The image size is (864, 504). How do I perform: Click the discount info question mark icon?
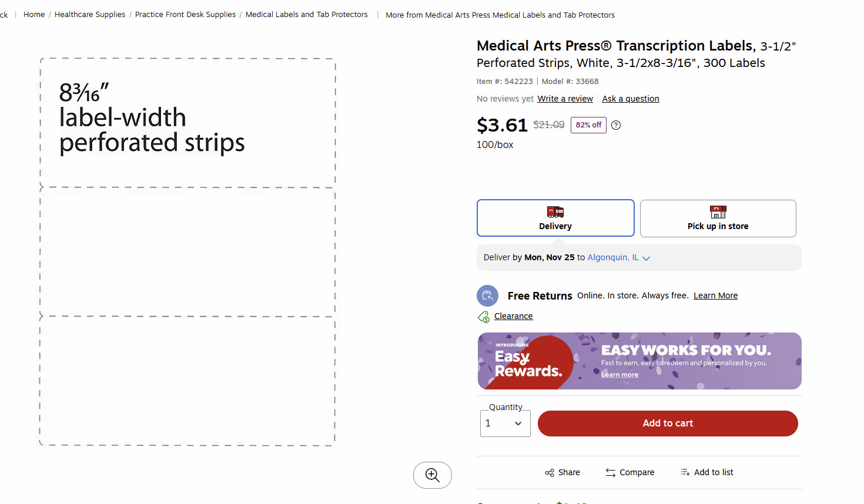(x=616, y=125)
